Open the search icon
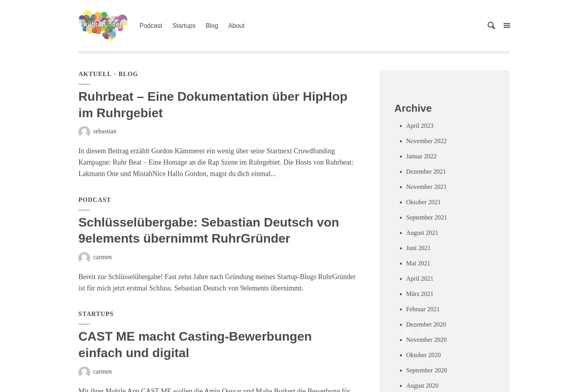Image resolution: width=588 pixels, height=392 pixels. 491,25
